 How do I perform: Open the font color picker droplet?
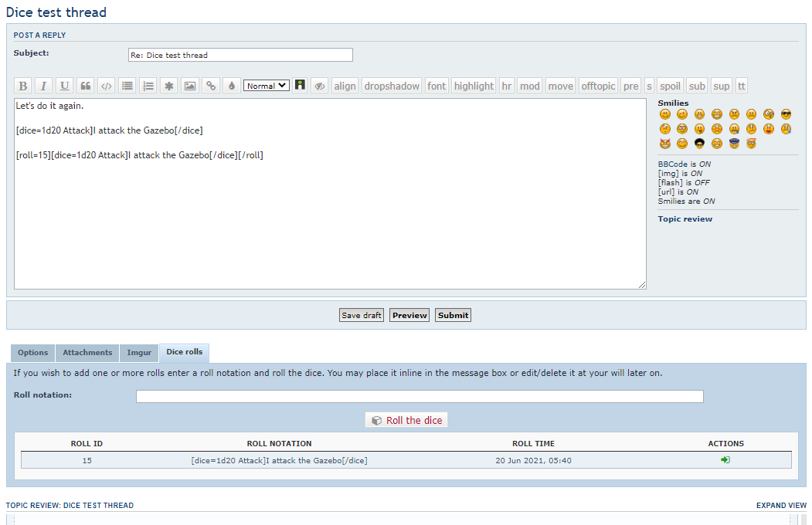231,86
